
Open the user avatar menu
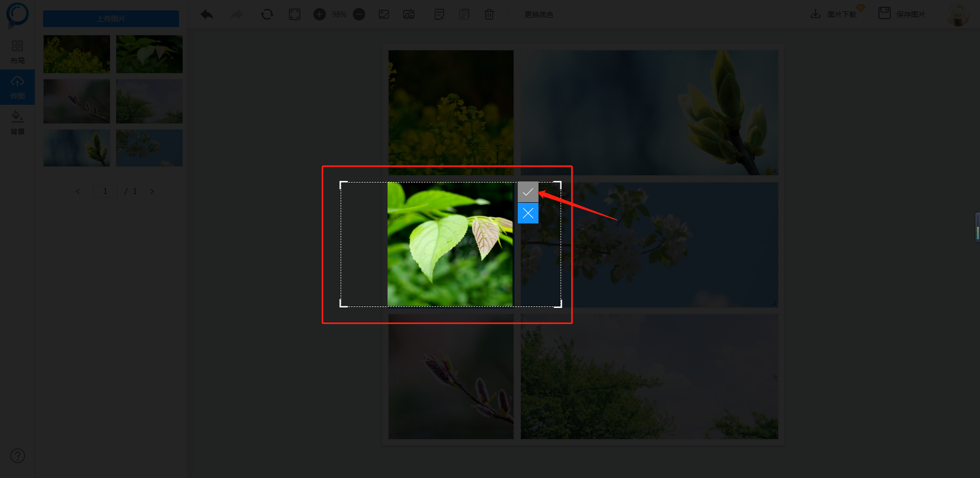(958, 15)
